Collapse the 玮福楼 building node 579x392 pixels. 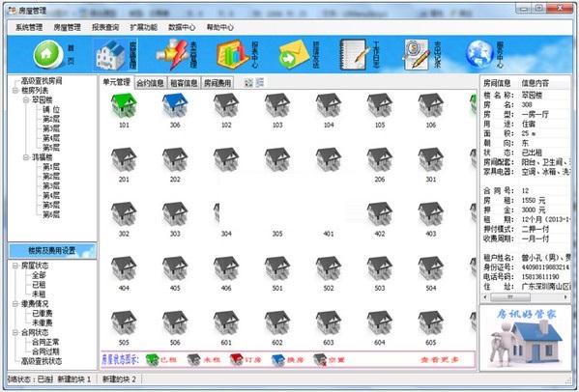click(26, 157)
